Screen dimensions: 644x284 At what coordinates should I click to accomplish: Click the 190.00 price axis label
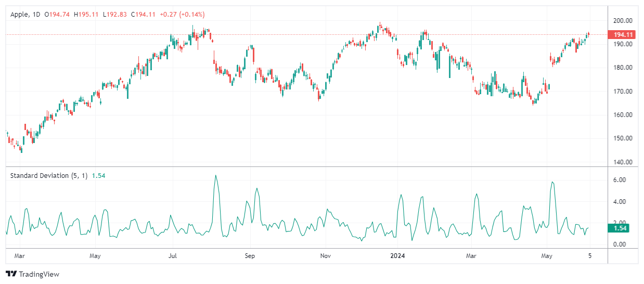coord(623,44)
